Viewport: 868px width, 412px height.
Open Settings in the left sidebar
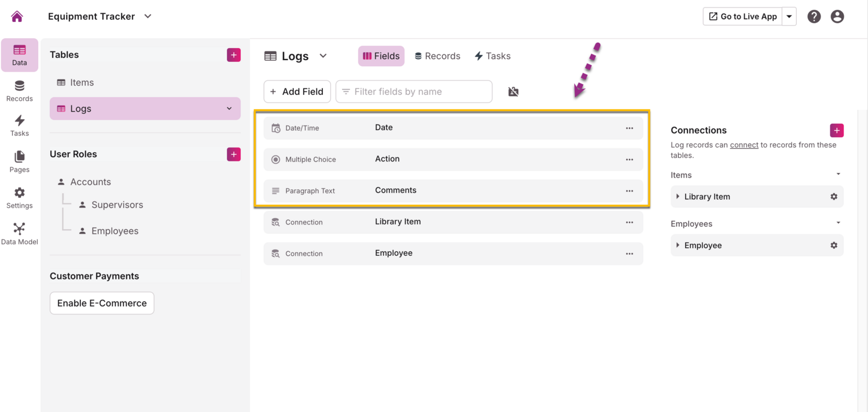click(19, 197)
